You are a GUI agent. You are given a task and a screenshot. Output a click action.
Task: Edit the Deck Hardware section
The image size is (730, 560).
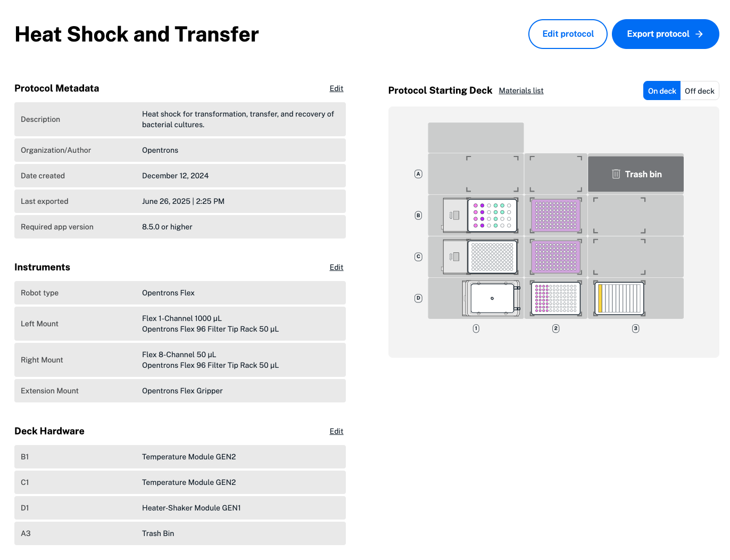coord(336,431)
